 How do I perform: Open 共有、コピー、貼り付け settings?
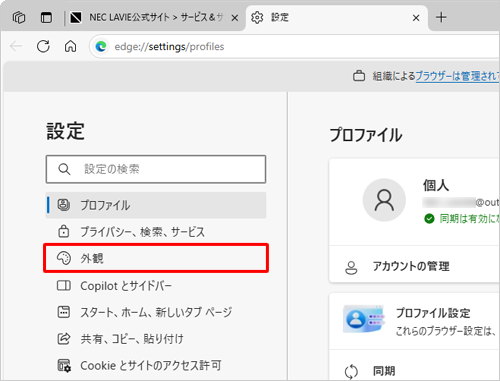[x=156, y=339]
